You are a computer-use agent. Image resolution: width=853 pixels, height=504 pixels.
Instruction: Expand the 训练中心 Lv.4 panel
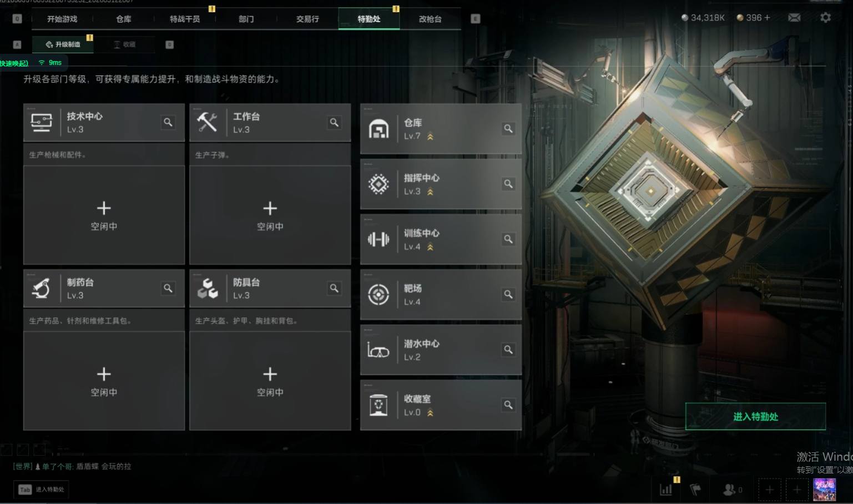pos(441,239)
